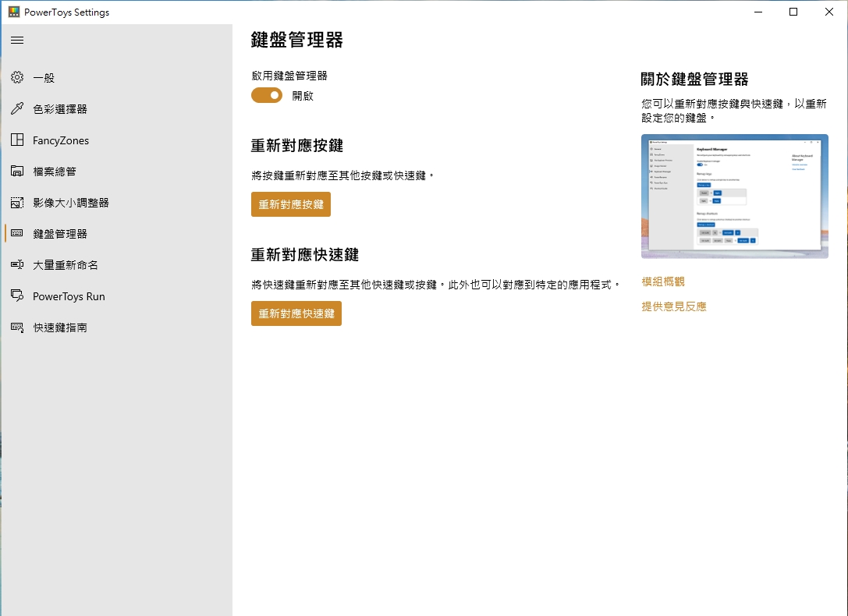This screenshot has width=848, height=616.
Task: Open the hamburger navigation menu
Action: pyautogui.click(x=17, y=40)
